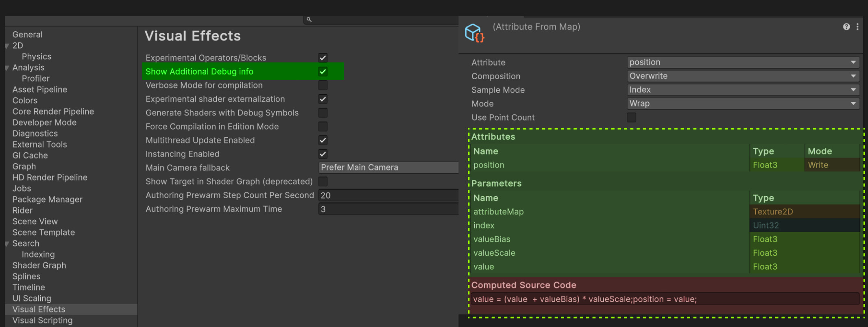Open Jobs settings
The height and width of the screenshot is (327, 868).
pyautogui.click(x=22, y=188)
